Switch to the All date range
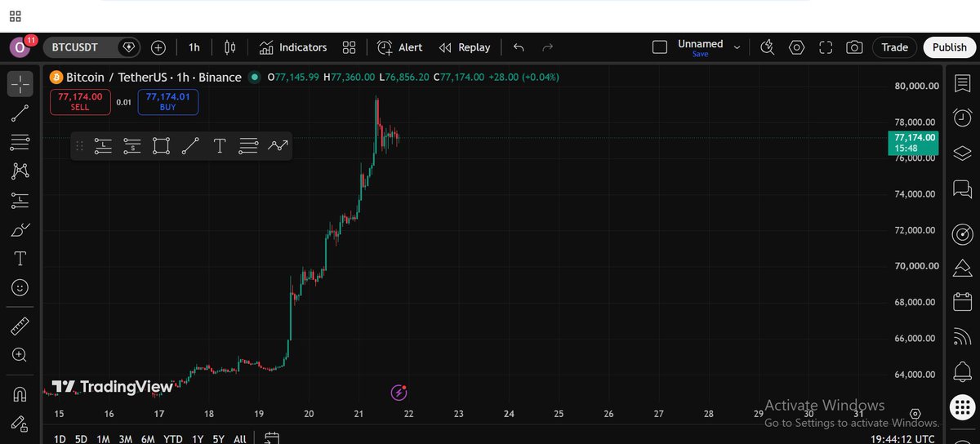Viewport: 980px width, 444px height. point(240,439)
